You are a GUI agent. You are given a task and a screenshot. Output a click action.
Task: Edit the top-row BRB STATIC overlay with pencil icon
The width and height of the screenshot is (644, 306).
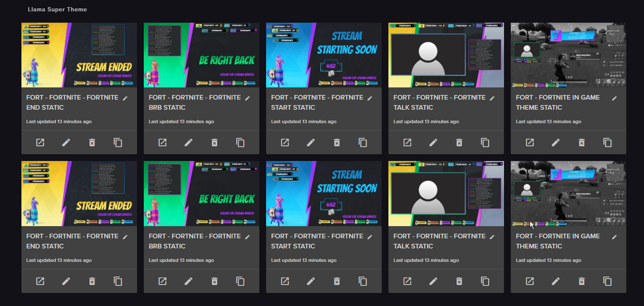188,143
